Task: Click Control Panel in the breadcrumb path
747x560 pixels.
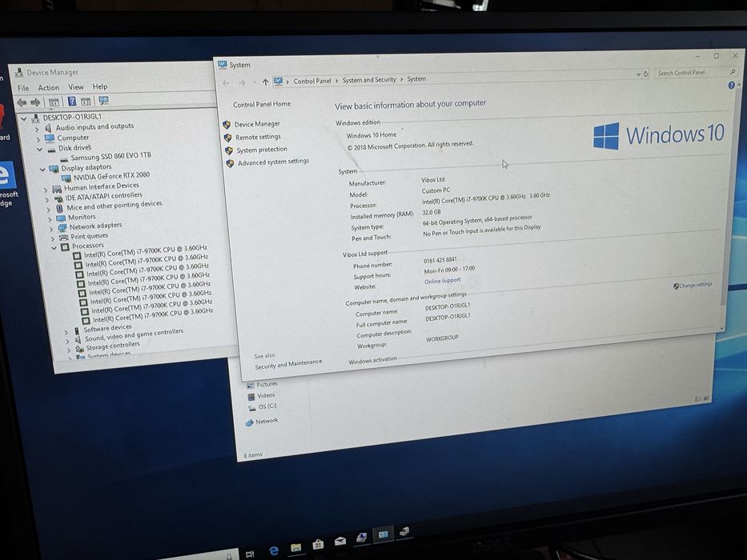Action: click(312, 81)
